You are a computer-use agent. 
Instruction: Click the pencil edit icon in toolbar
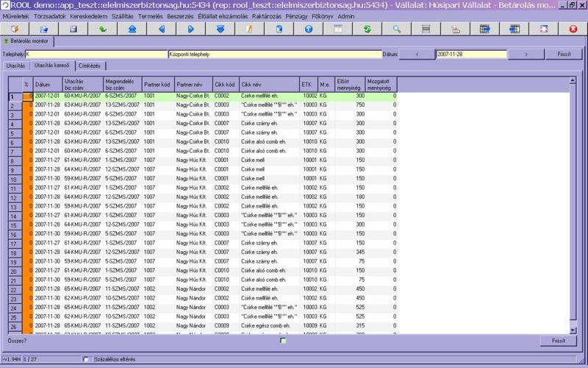(250, 29)
